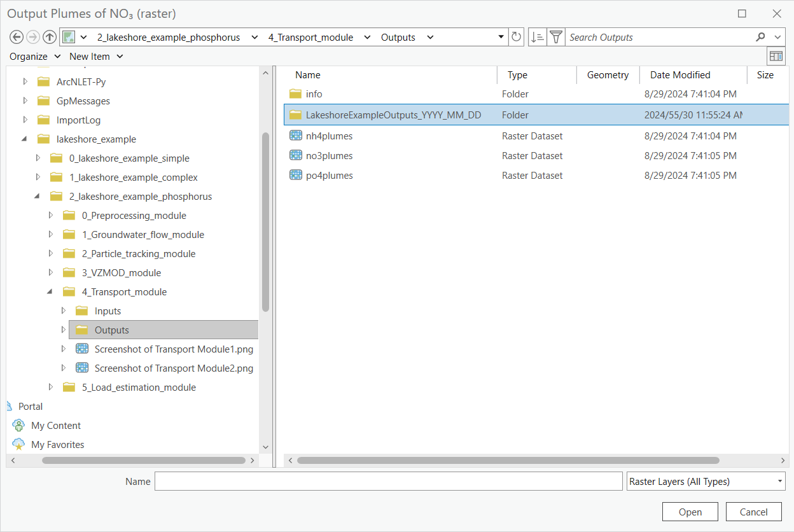Image resolution: width=794 pixels, height=532 pixels.
Task: Expand the Inputs folder node
Action: point(64,311)
